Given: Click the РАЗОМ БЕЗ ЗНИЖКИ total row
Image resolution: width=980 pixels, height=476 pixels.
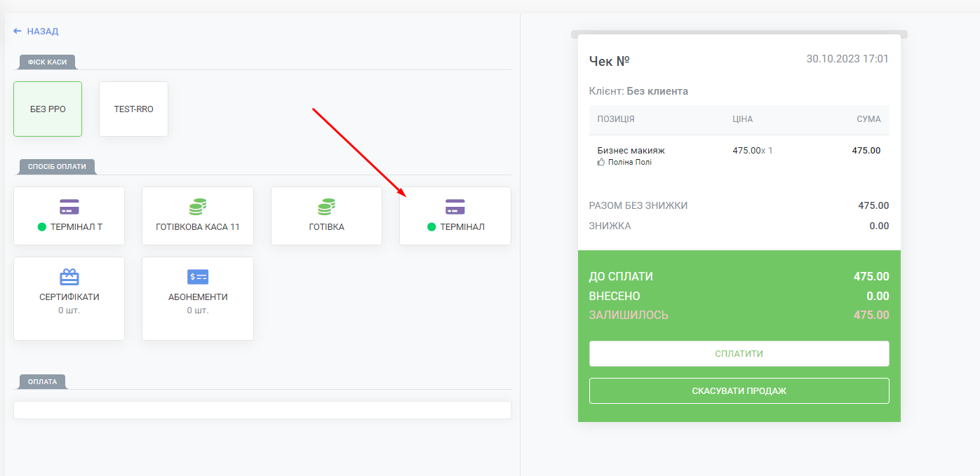Looking at the screenshot, I should pyautogui.click(x=739, y=205).
